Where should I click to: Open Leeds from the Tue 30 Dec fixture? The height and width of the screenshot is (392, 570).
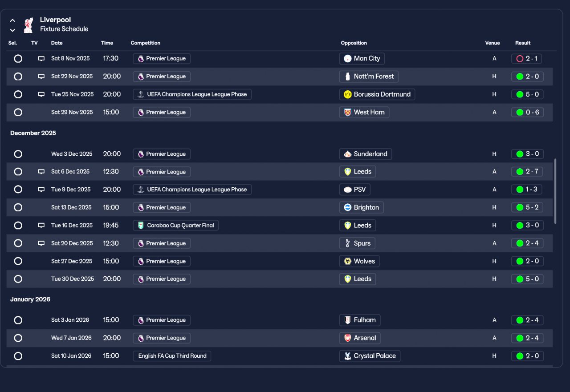(x=358, y=279)
